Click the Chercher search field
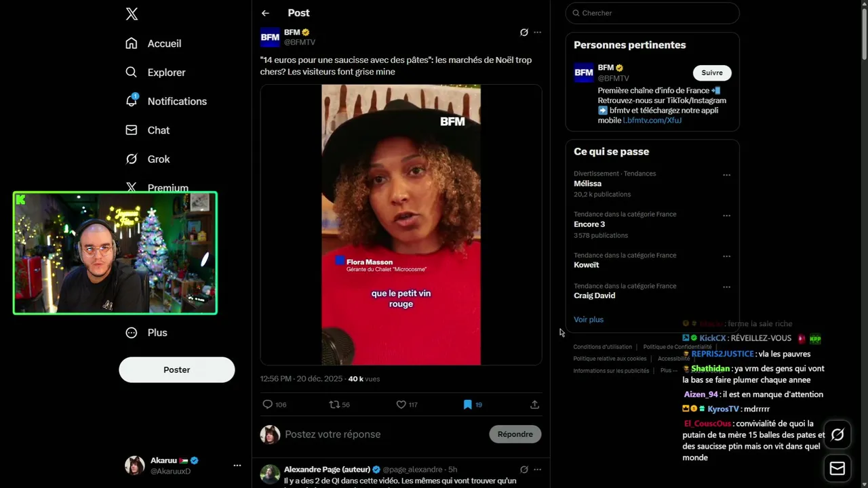This screenshot has width=868, height=488. (652, 13)
